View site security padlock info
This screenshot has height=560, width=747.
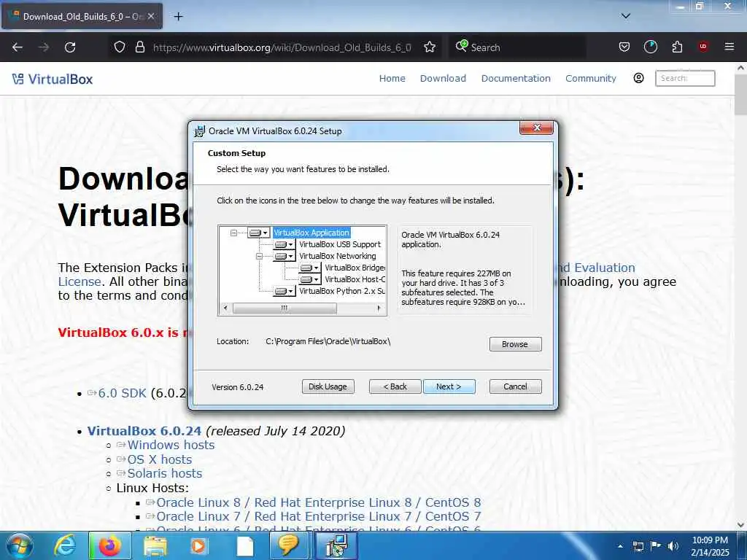click(x=139, y=47)
